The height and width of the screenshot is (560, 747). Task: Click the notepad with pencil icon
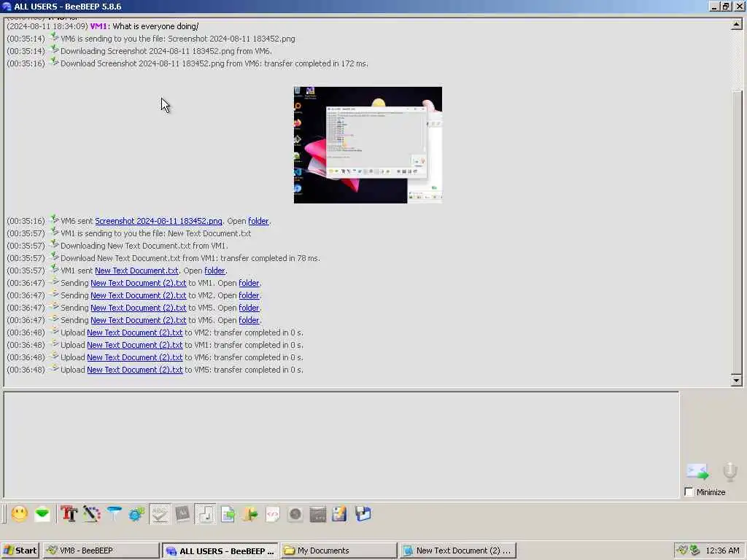340,514
